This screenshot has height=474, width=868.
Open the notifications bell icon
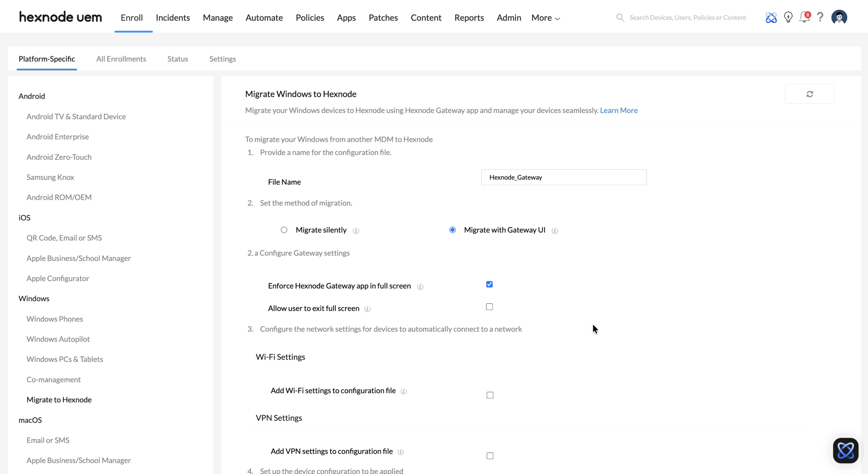point(804,17)
